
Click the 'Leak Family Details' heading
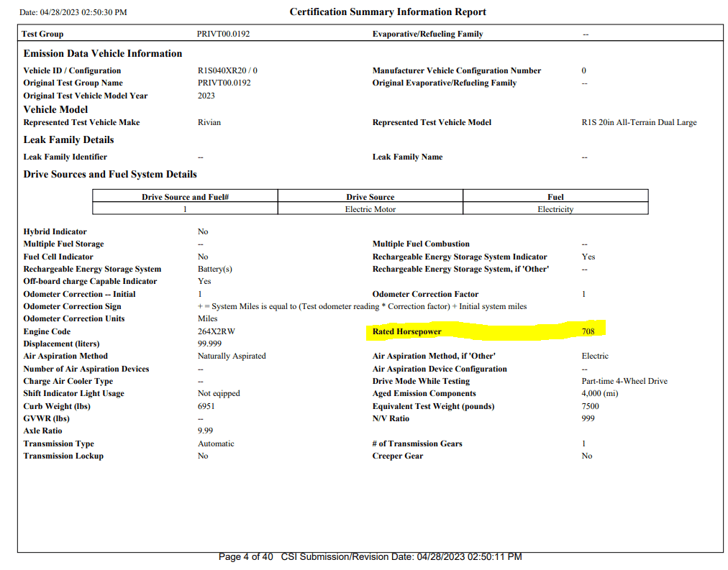tap(69, 139)
